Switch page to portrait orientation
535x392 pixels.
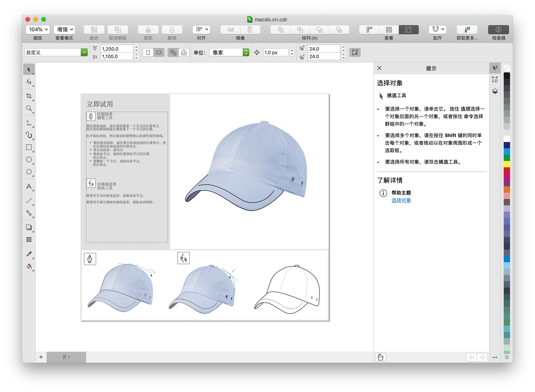(x=148, y=52)
